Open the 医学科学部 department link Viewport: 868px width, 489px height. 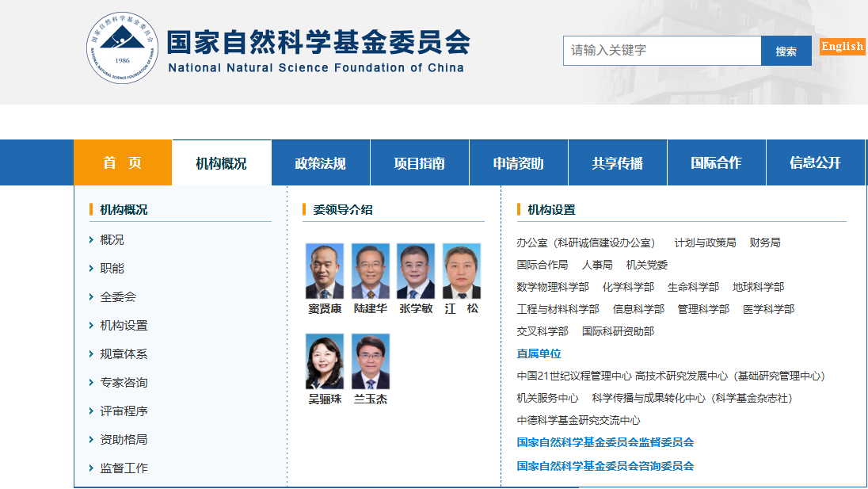(x=768, y=309)
